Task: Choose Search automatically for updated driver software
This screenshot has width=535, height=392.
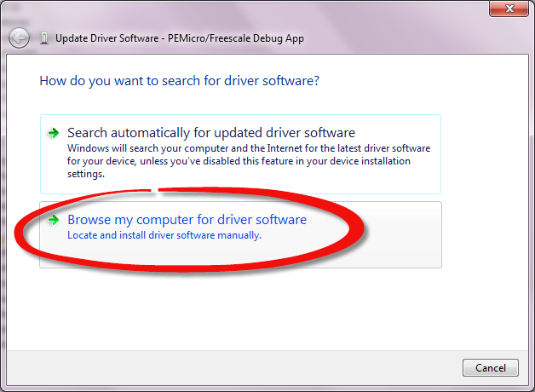Action: click(x=240, y=154)
